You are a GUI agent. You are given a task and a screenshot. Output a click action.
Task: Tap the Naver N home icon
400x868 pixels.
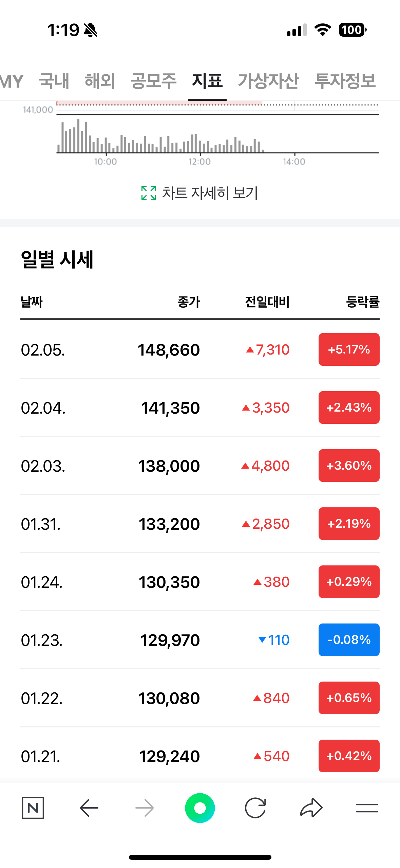pos(33,808)
